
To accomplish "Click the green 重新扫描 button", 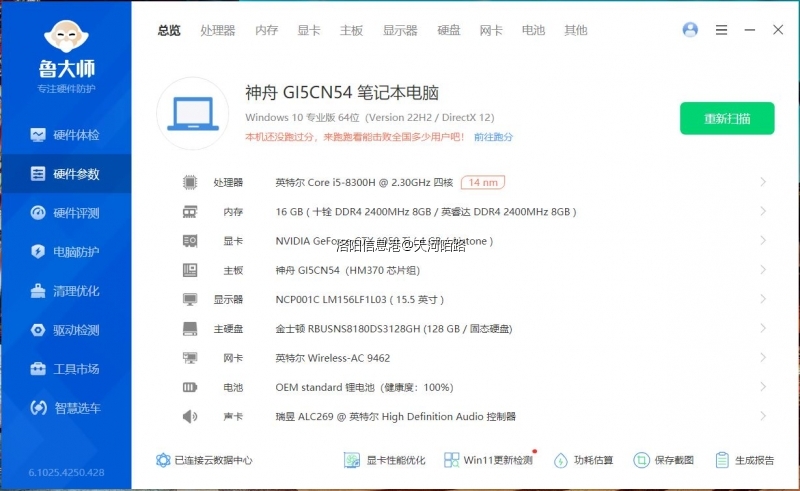I will [x=727, y=118].
